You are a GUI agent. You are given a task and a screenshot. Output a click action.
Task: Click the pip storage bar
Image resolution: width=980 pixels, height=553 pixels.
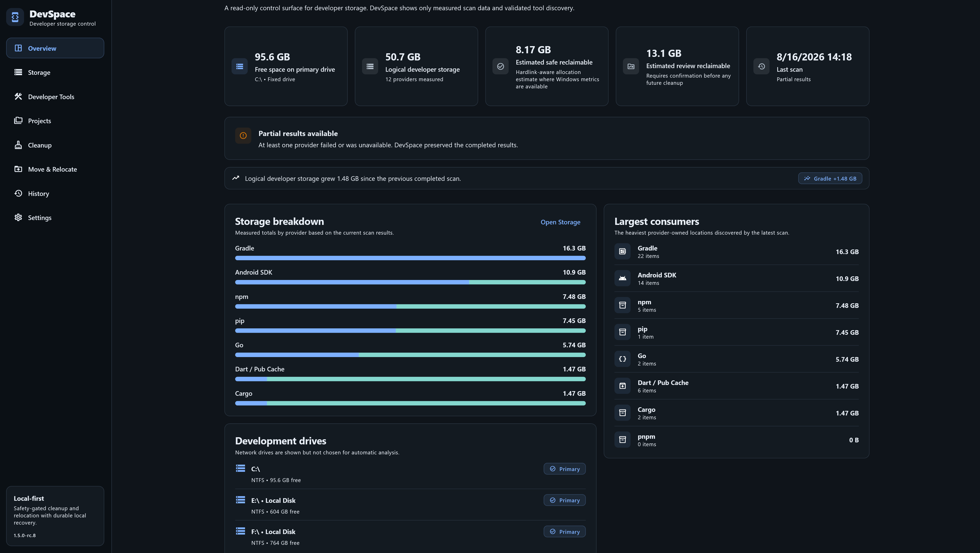pyautogui.click(x=410, y=330)
